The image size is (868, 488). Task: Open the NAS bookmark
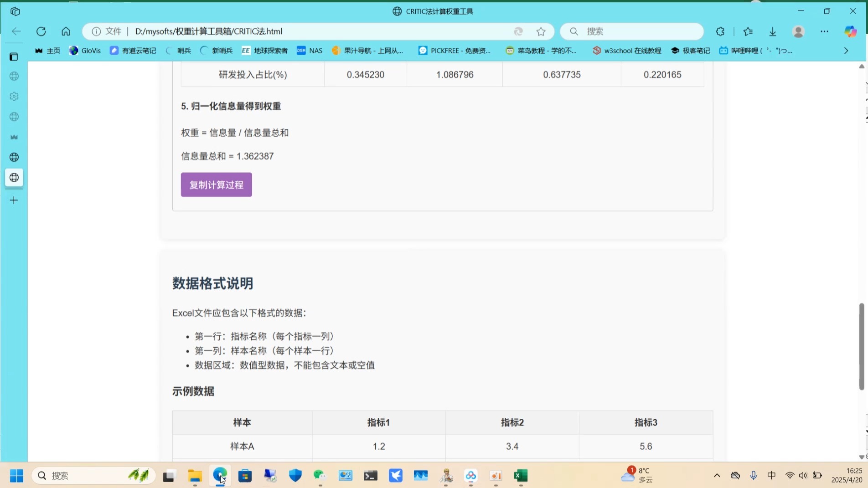click(x=309, y=51)
